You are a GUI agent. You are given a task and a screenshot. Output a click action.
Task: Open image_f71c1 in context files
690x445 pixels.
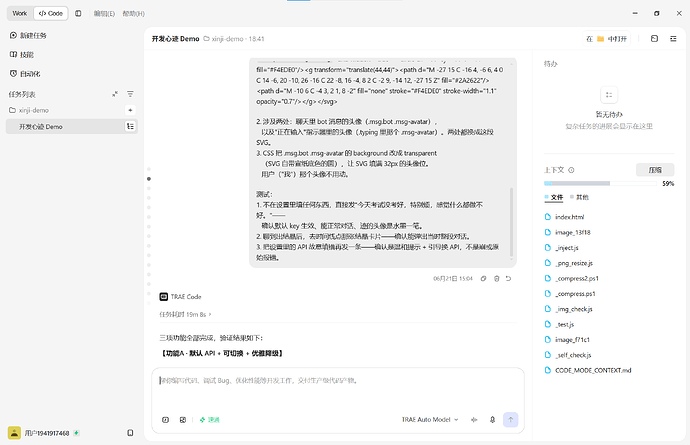[568, 340]
